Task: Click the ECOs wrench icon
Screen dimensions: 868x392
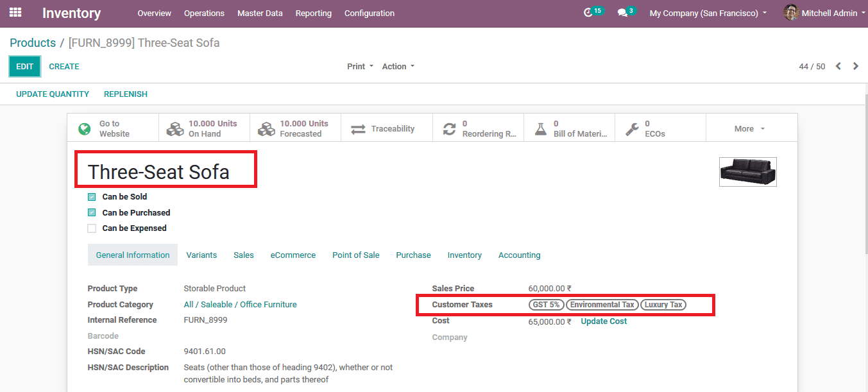Action: coord(632,129)
